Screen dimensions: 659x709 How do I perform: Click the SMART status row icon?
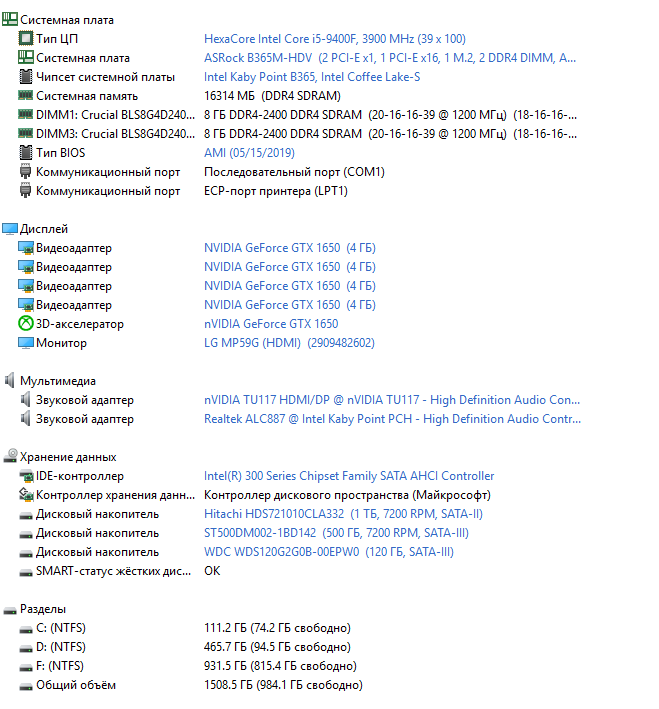click(26, 572)
